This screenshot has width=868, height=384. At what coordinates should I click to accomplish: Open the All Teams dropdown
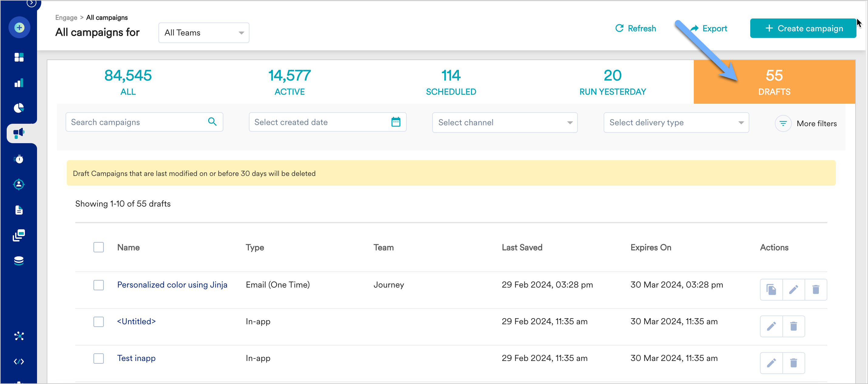tap(204, 33)
